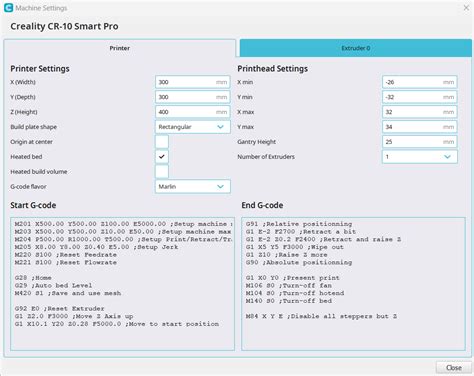Screen dimensions: 474x376
Task: Click the 'Move to start position' G-code line
Action: [117, 324]
